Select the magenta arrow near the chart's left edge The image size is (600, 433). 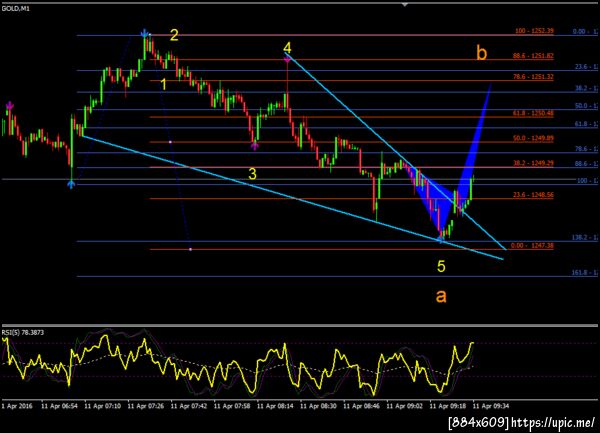(x=10, y=106)
